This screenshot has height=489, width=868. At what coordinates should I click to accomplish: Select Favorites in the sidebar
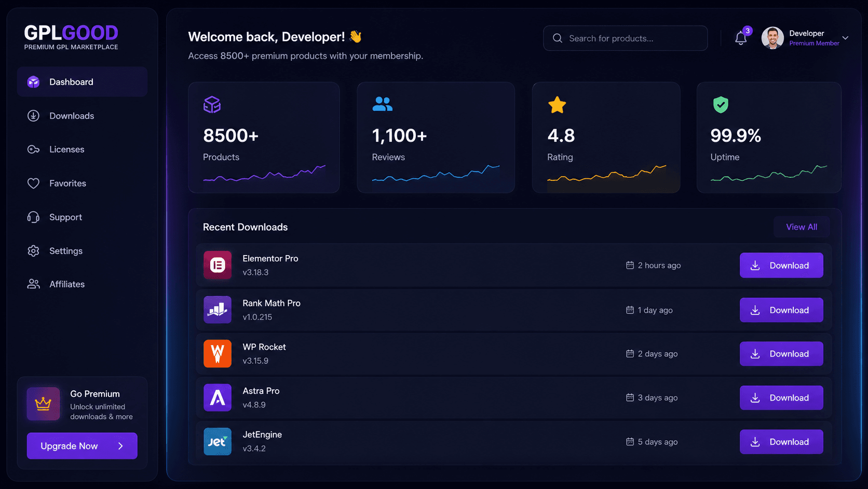pos(67,183)
